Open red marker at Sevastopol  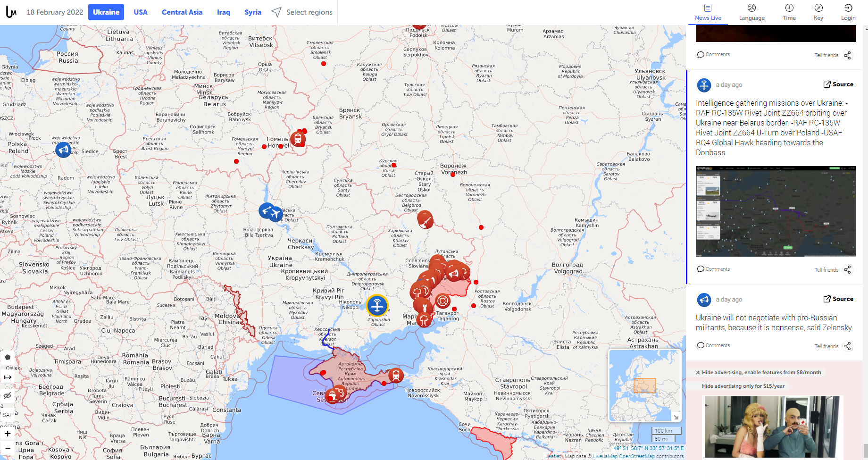(333, 395)
